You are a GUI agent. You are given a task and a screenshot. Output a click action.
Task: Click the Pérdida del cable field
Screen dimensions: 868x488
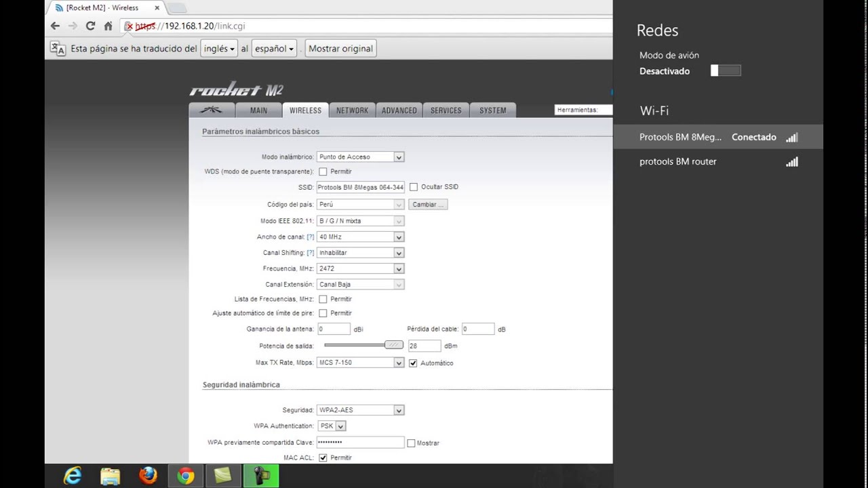(x=478, y=329)
